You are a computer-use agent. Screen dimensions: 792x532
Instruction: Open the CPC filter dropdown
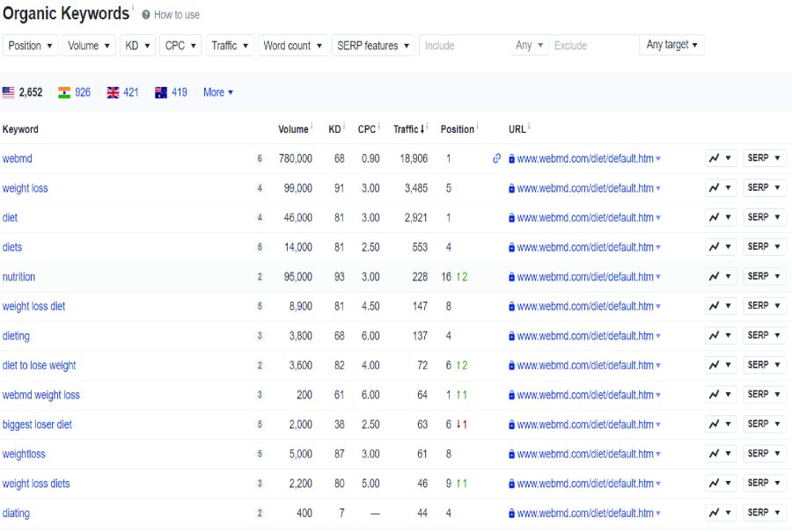[180, 46]
